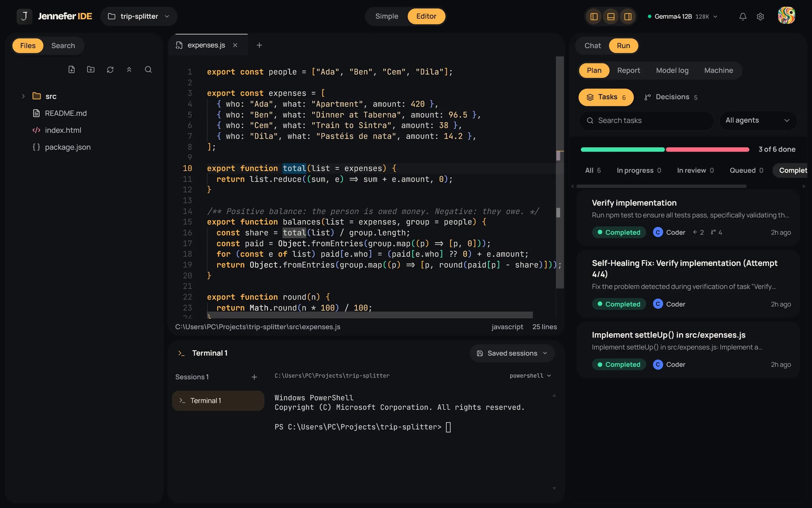This screenshot has height=508, width=812.
Task: Select the Tasks 6 button
Action: coord(606,97)
